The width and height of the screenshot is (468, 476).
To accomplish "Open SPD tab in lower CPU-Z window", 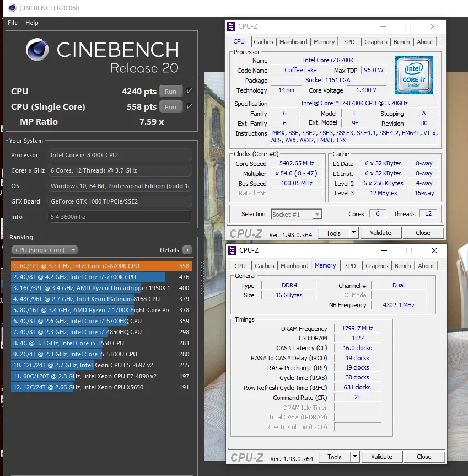I will point(351,266).
